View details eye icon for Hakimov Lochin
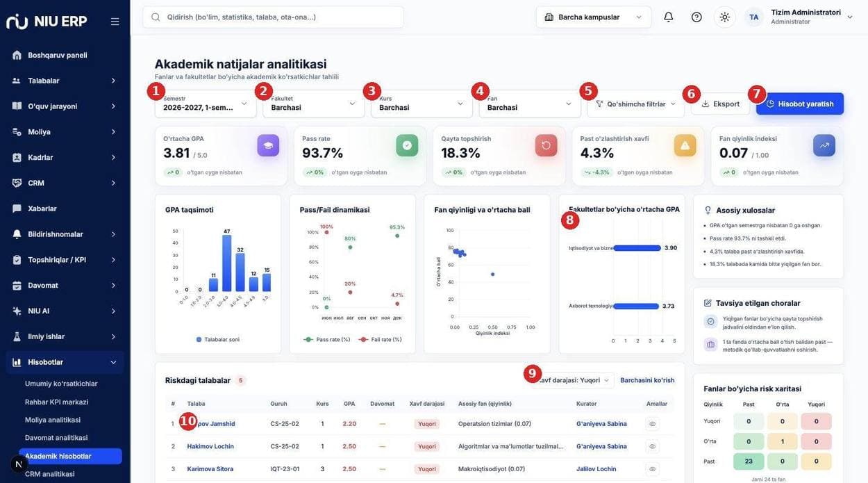The height and width of the screenshot is (483, 868). [652, 446]
